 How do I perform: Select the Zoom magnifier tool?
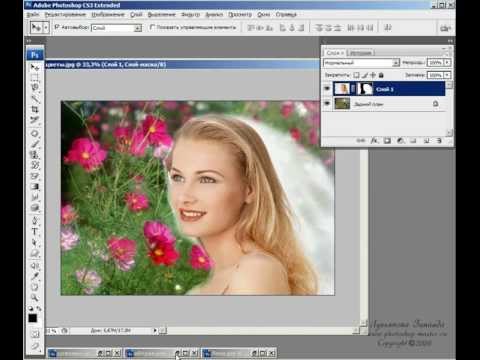[x=35, y=297]
